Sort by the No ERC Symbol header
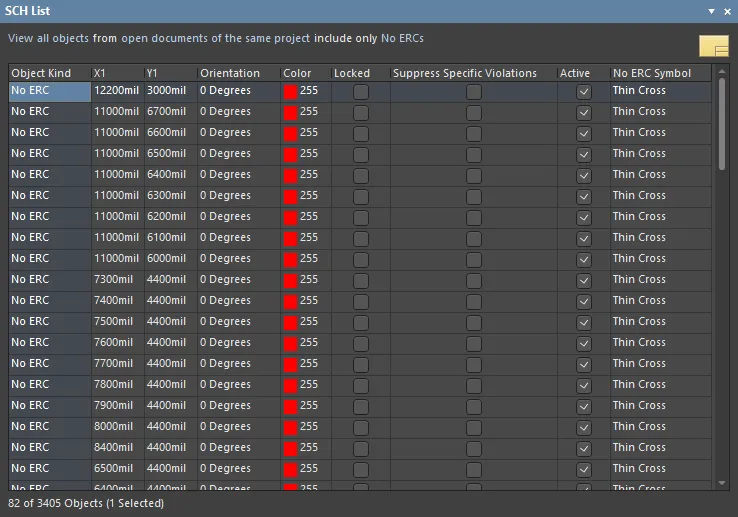Image resolution: width=738 pixels, height=517 pixels. 661,73
